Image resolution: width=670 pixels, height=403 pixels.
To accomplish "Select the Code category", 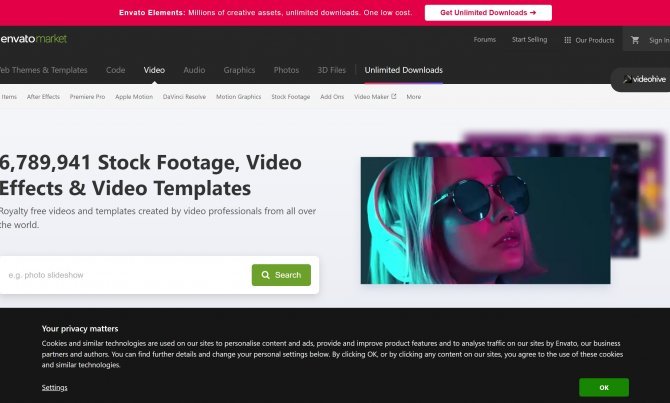I will point(115,70).
